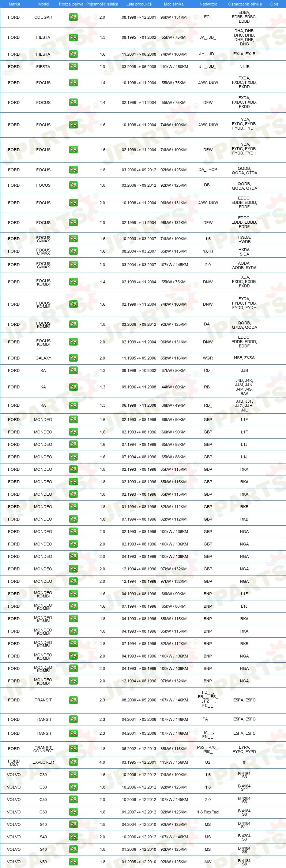
Task: Click the Model column header
Action: (44, 4)
